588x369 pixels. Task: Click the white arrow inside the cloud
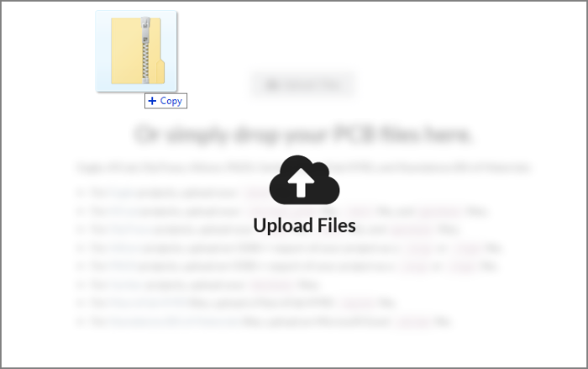tap(301, 182)
